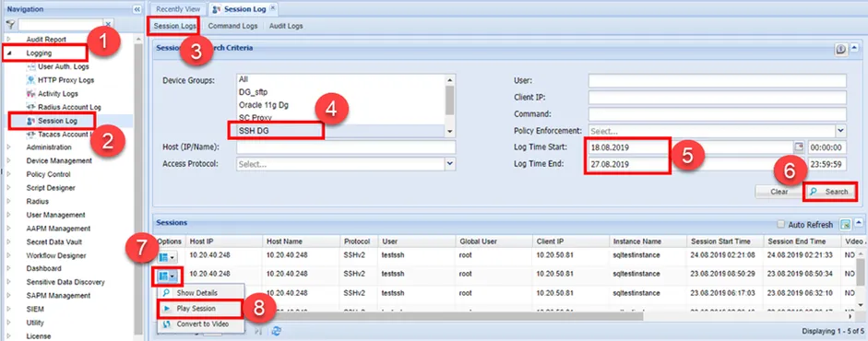Open the Command Logs sub-tab

pos(233,26)
